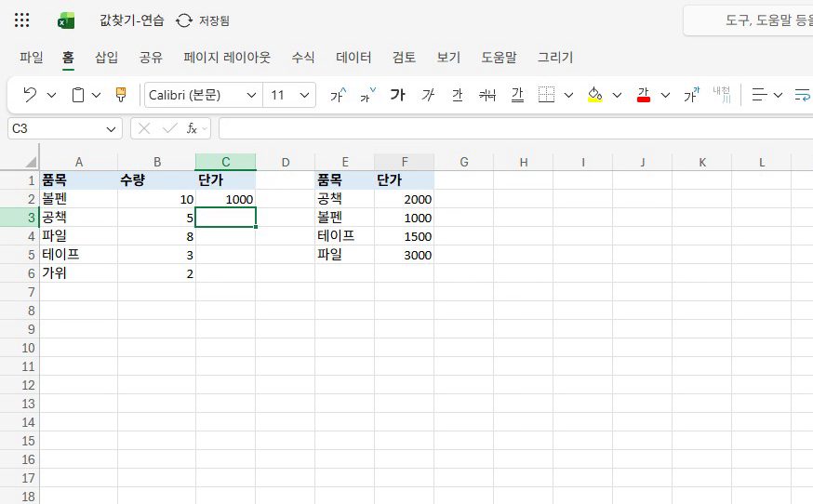Expand the borders dropdown arrow
813x504 pixels.
tap(568, 96)
